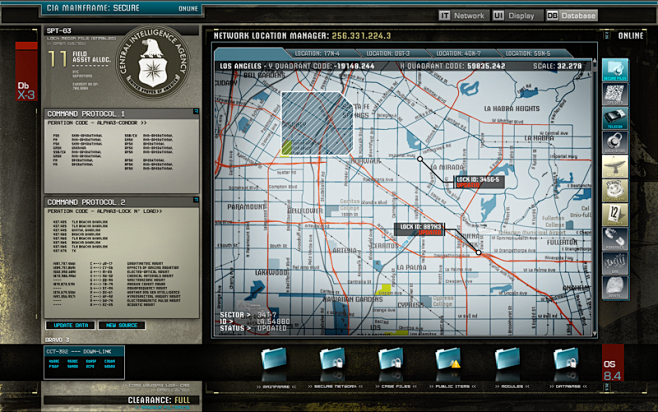Viewport: 658px width, 412px height.
Task: Select the Secure Files sidebar icon
Action: [x=615, y=68]
